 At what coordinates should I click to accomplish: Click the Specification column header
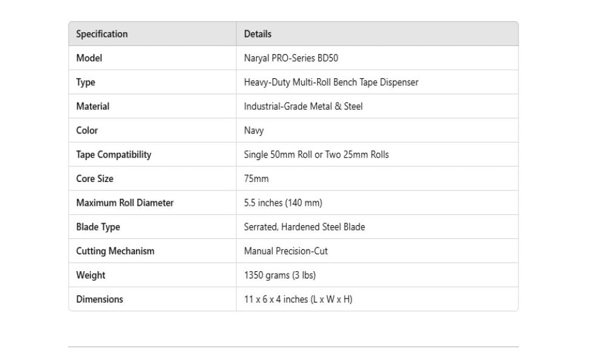pos(102,34)
